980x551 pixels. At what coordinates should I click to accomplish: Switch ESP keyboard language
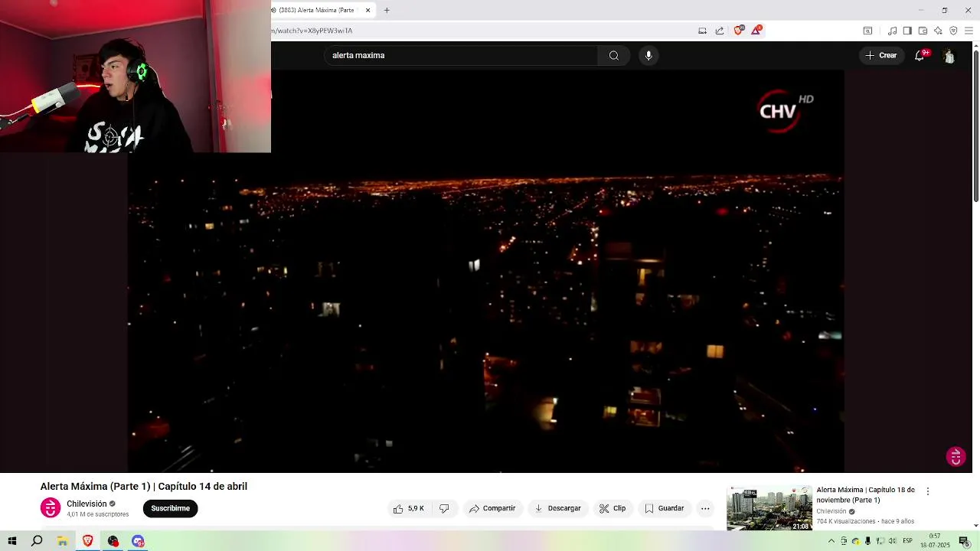(x=907, y=541)
